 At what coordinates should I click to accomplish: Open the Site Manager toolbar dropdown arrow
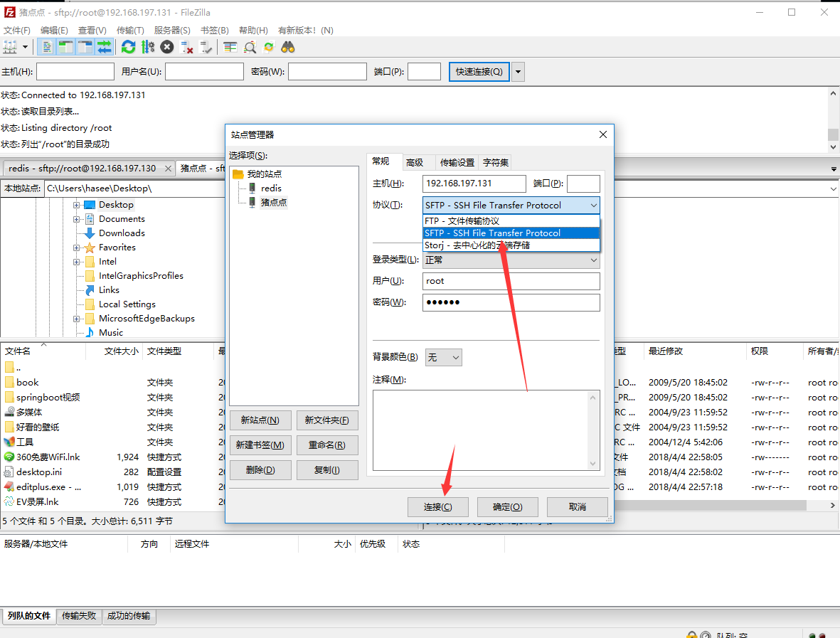25,47
